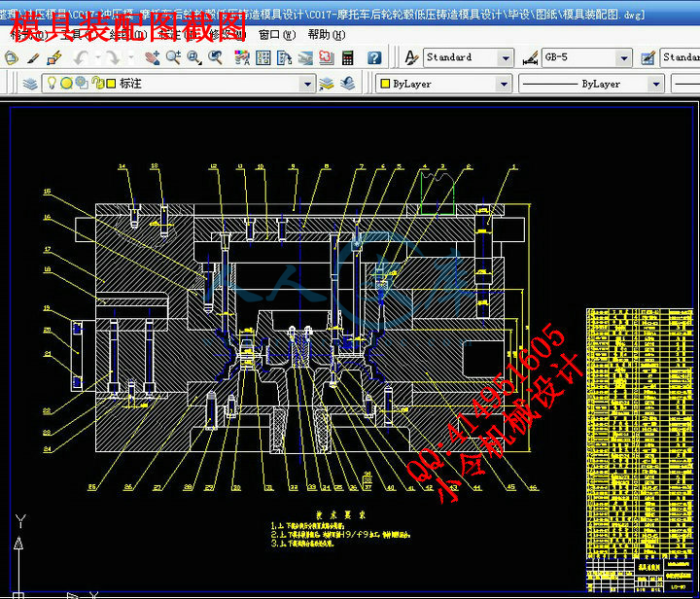Click the blue Help question mark icon
This screenshot has height=599, width=700.
[374, 58]
